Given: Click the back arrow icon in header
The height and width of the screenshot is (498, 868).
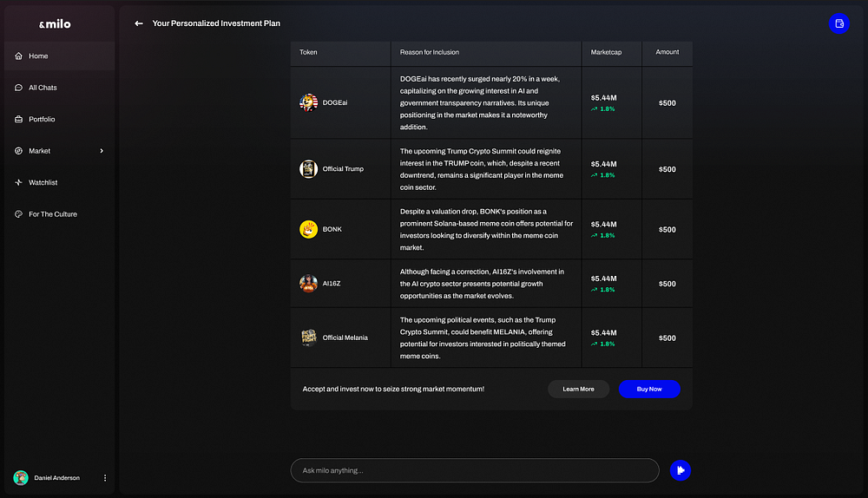Looking at the screenshot, I should (x=139, y=23).
